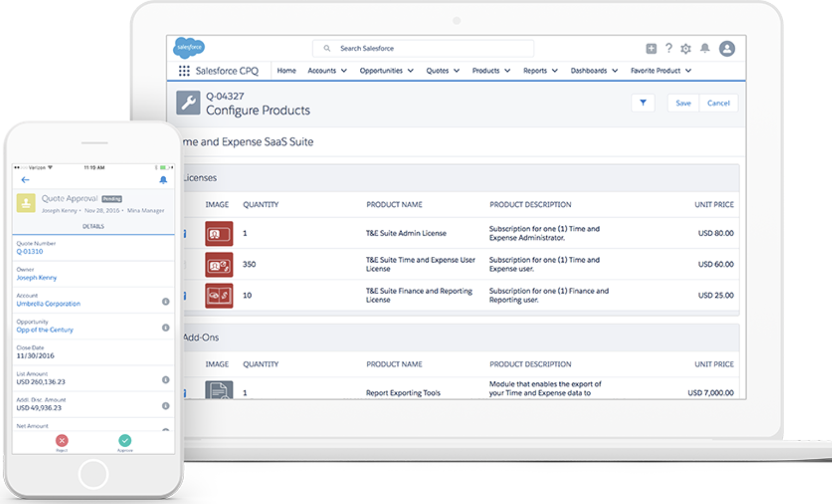Click the Salesforce cloud logo
Viewport: 832px width, 504px height.
[x=189, y=47]
